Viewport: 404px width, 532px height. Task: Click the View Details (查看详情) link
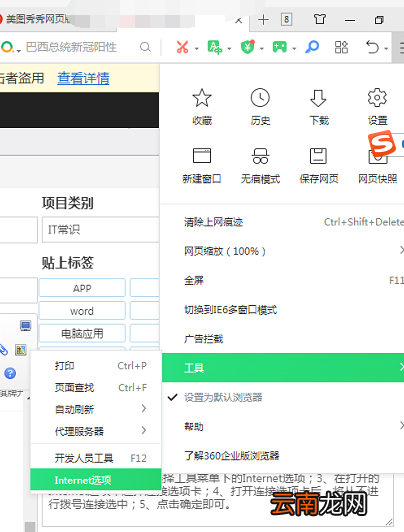coord(83,78)
